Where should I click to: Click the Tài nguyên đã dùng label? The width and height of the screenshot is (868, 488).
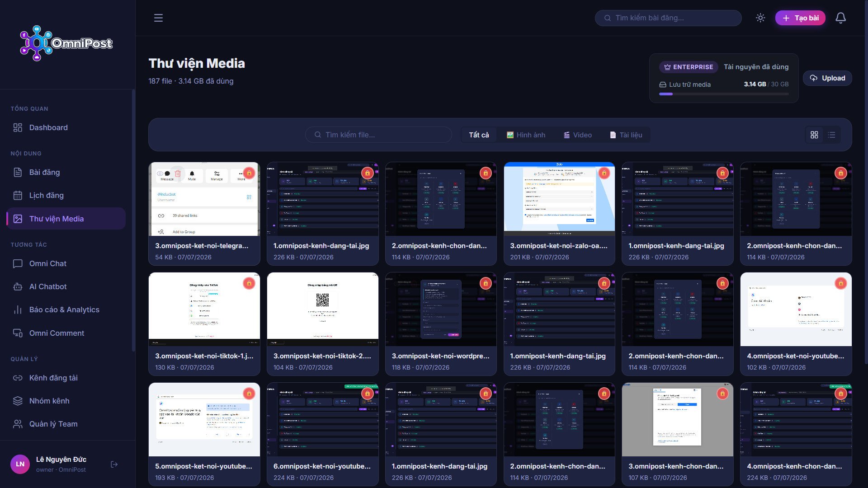click(x=756, y=67)
